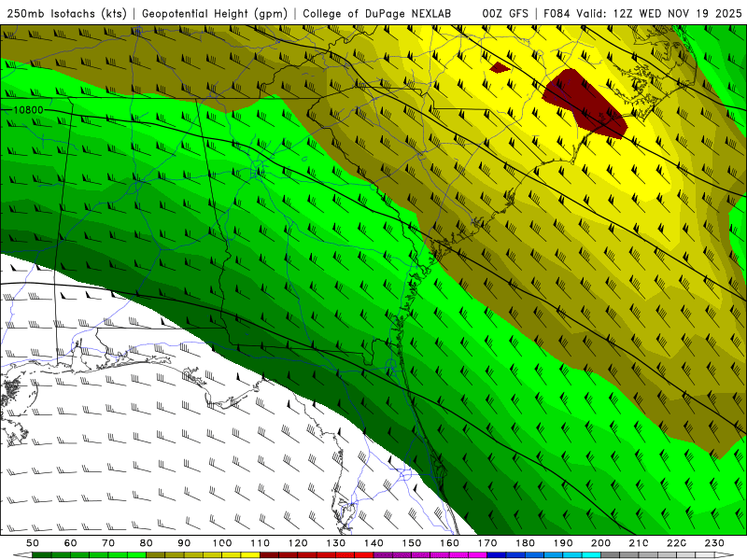Click the '150' legend value

412,543
